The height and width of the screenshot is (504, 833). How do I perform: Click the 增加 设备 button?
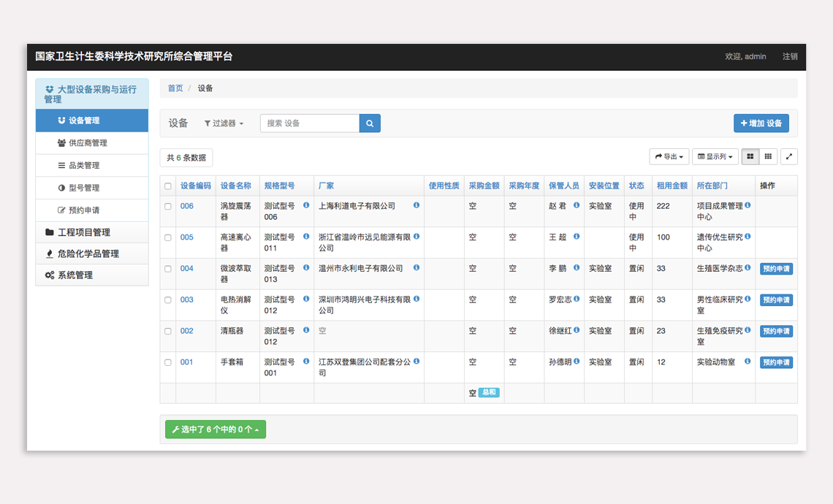pyautogui.click(x=761, y=123)
